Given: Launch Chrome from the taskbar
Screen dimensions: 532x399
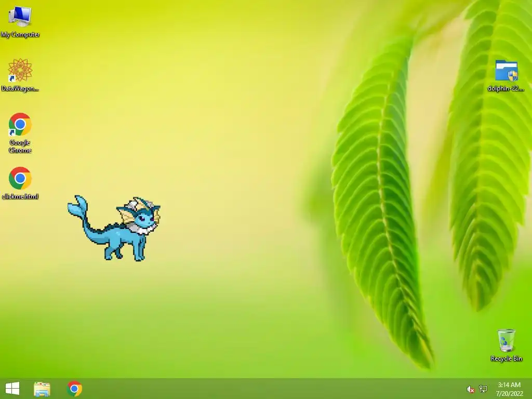Looking at the screenshot, I should 75,389.
